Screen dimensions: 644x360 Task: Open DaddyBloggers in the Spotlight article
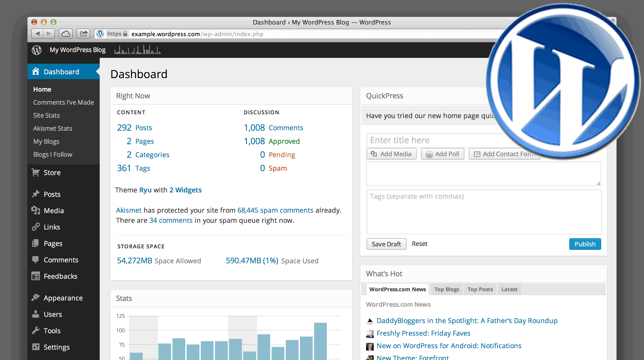click(467, 321)
